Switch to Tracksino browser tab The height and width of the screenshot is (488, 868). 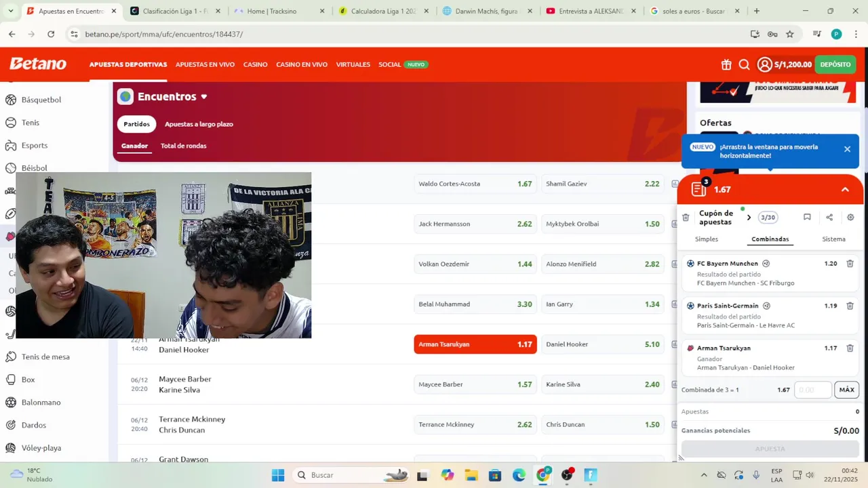click(x=278, y=12)
